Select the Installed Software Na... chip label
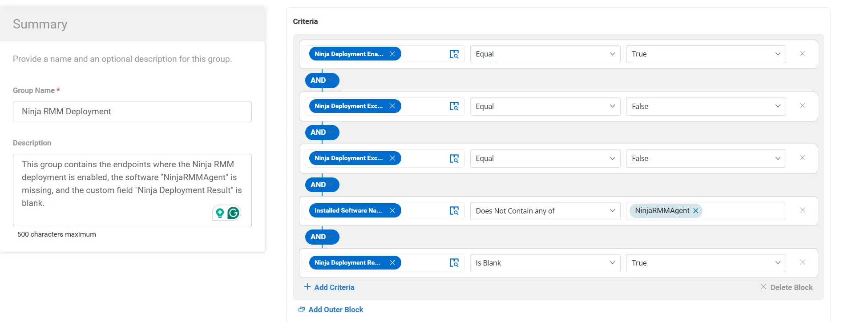 tap(348, 210)
